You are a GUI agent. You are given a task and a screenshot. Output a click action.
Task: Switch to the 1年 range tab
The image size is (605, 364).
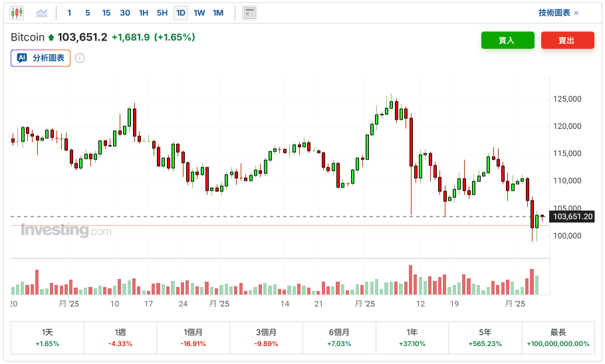[x=412, y=337]
